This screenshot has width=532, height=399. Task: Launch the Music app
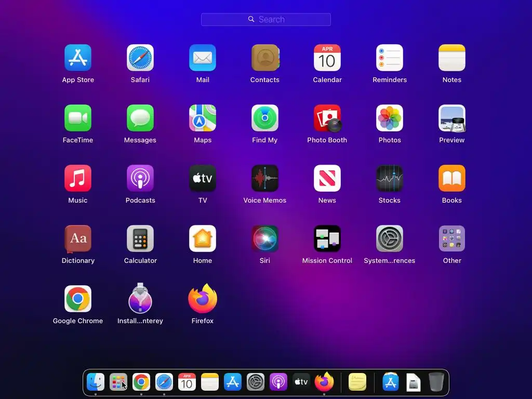pos(78,178)
